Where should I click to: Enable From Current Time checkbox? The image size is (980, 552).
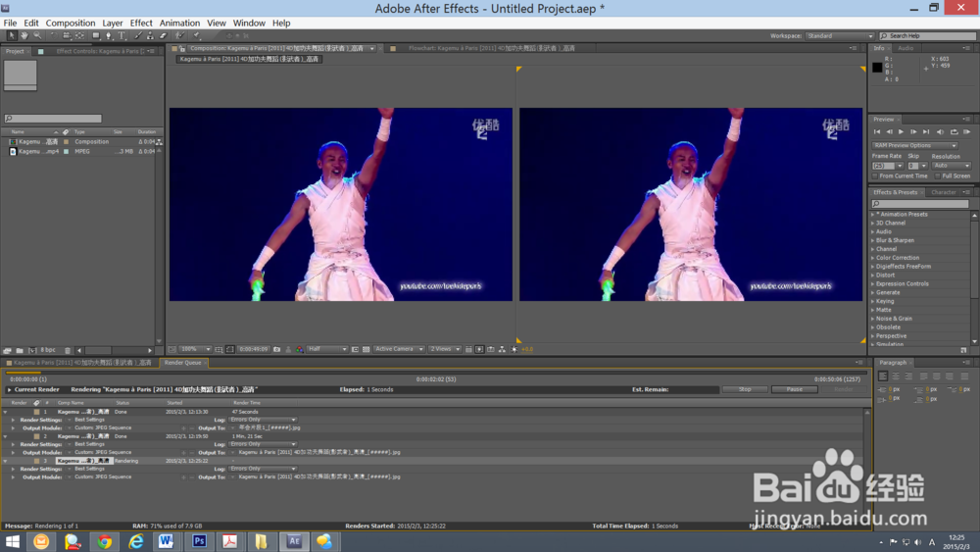tap(875, 176)
